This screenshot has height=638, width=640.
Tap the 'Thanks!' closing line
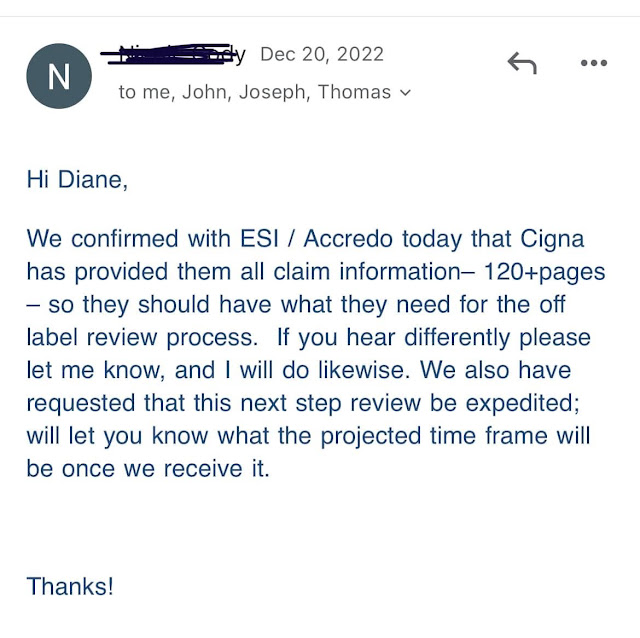point(70,587)
